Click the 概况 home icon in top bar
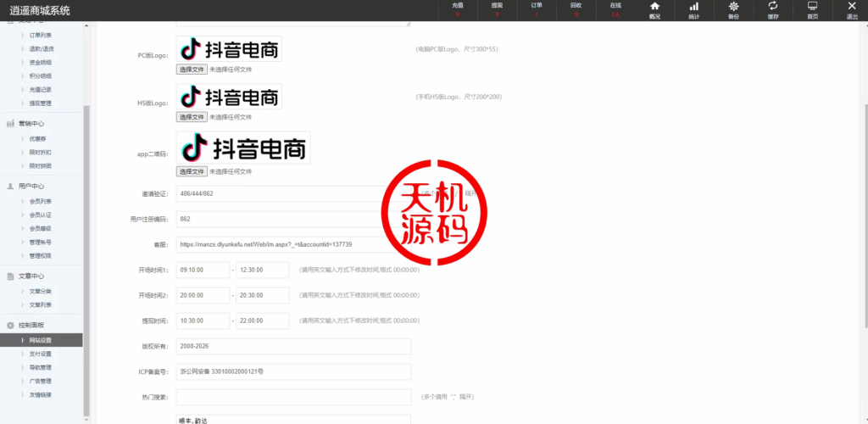Screen dimensions: 868x424 (654, 7)
